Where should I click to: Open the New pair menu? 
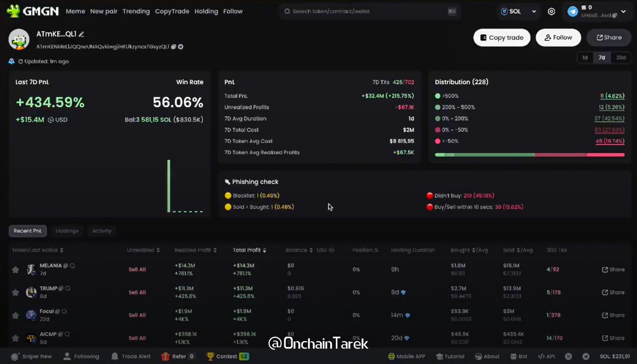[x=104, y=11]
